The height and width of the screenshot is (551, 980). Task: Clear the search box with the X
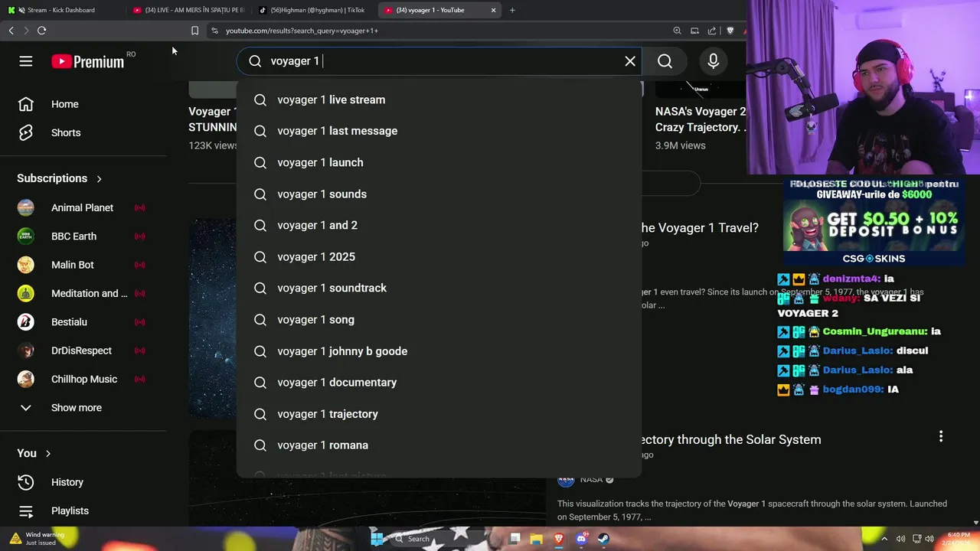coord(630,61)
